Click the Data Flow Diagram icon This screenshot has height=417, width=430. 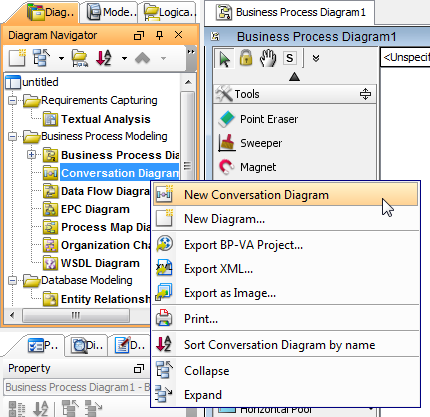[x=51, y=191]
